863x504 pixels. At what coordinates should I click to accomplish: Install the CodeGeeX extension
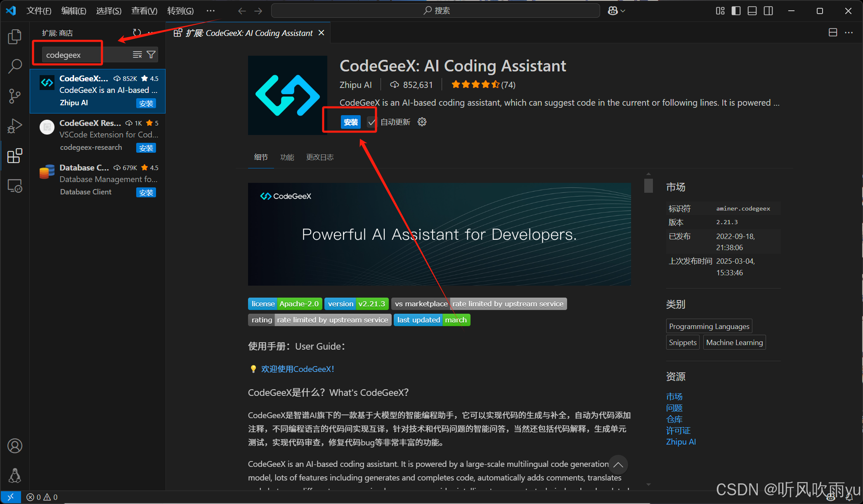(350, 121)
